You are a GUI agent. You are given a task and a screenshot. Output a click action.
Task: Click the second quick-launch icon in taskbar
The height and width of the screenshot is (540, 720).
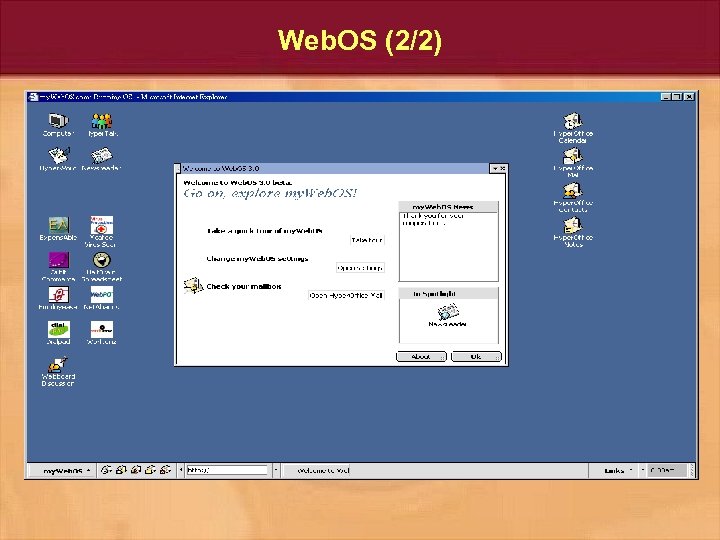[x=121, y=470]
